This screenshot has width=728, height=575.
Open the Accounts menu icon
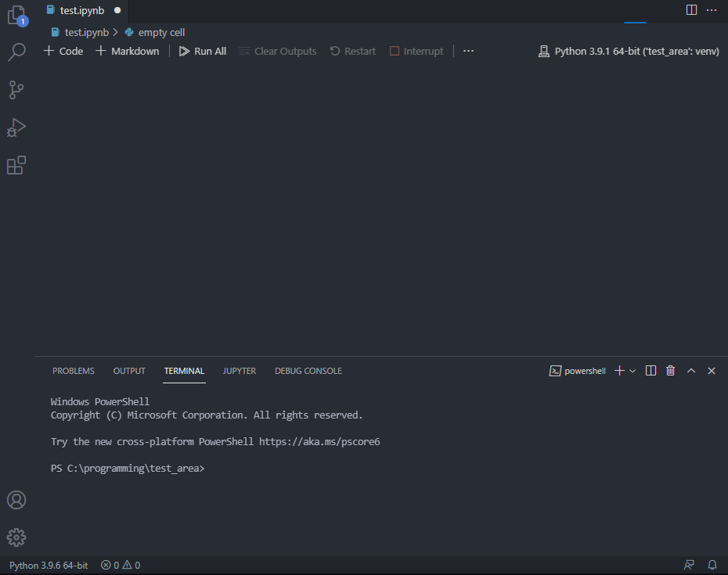pyautogui.click(x=16, y=500)
